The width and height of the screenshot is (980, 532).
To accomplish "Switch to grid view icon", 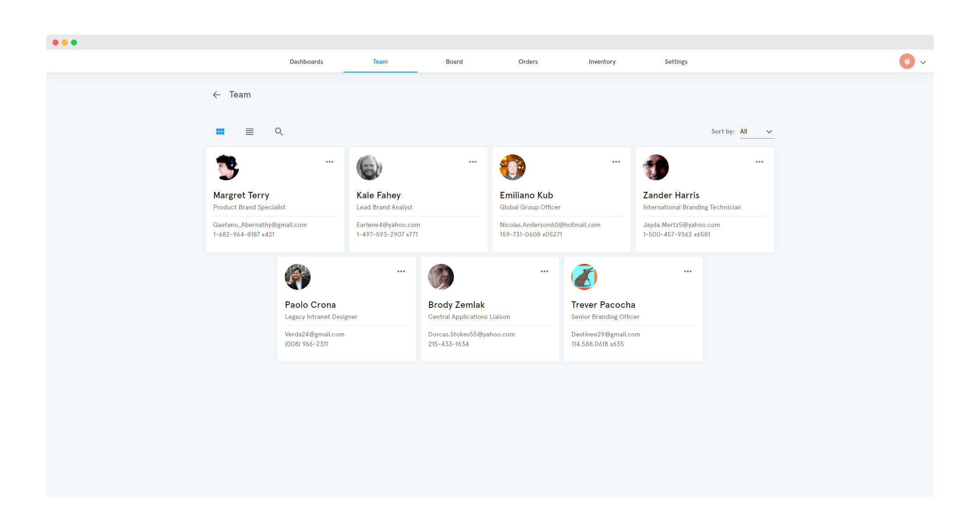I will (x=220, y=132).
